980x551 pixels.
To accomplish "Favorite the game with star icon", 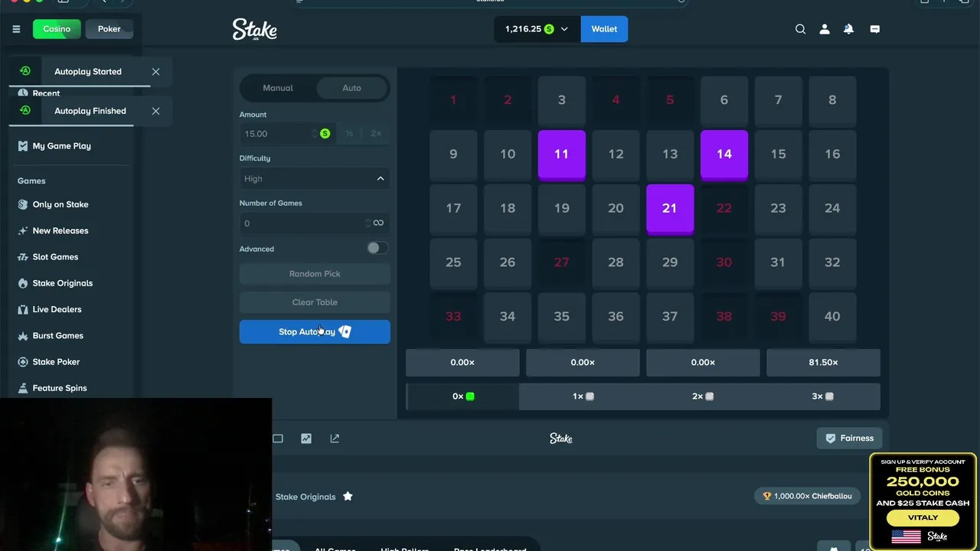I will tap(348, 496).
